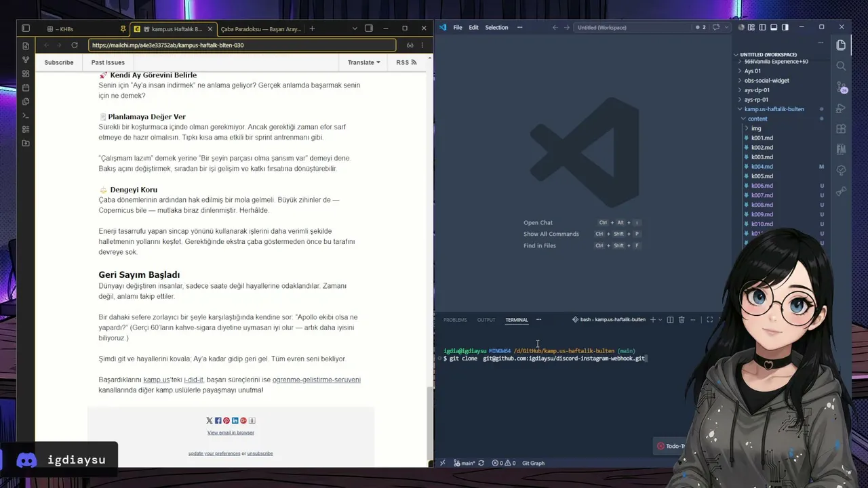
Task: Switch to the PROBLEMS panel tab
Action: click(x=455, y=320)
